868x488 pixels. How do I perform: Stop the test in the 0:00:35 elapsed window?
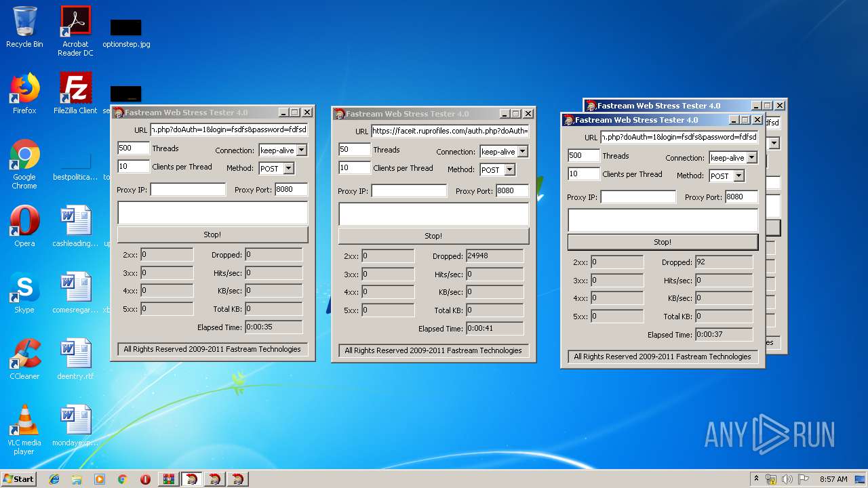[x=212, y=235]
